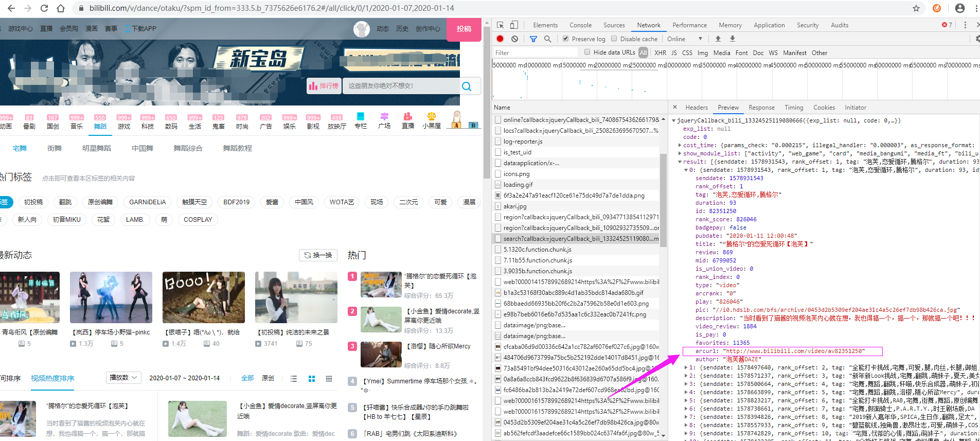
Task: Open Timing tab of request details
Action: point(794,107)
